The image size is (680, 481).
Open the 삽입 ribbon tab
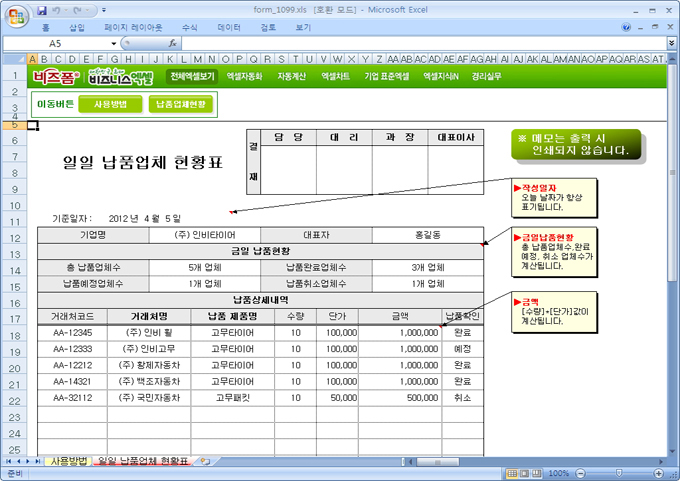tap(77, 27)
